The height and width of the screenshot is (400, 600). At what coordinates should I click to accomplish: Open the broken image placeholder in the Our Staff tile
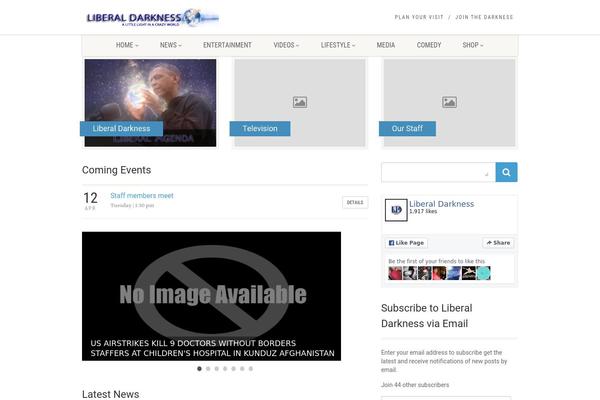coord(449,102)
